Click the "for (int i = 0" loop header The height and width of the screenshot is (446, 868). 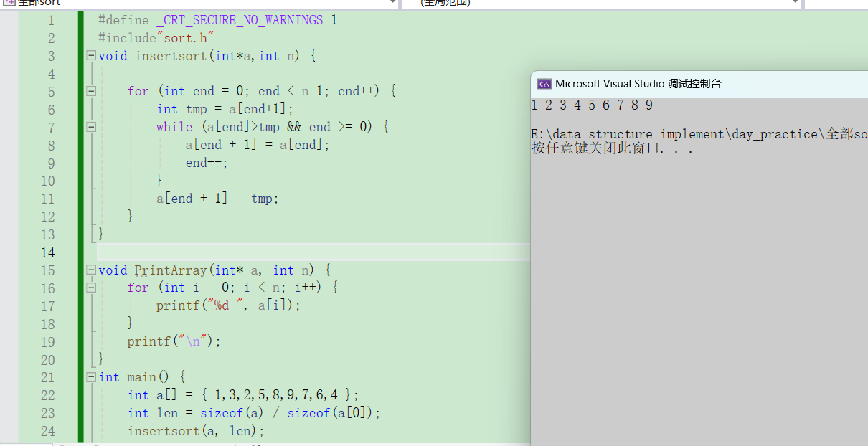(x=232, y=288)
